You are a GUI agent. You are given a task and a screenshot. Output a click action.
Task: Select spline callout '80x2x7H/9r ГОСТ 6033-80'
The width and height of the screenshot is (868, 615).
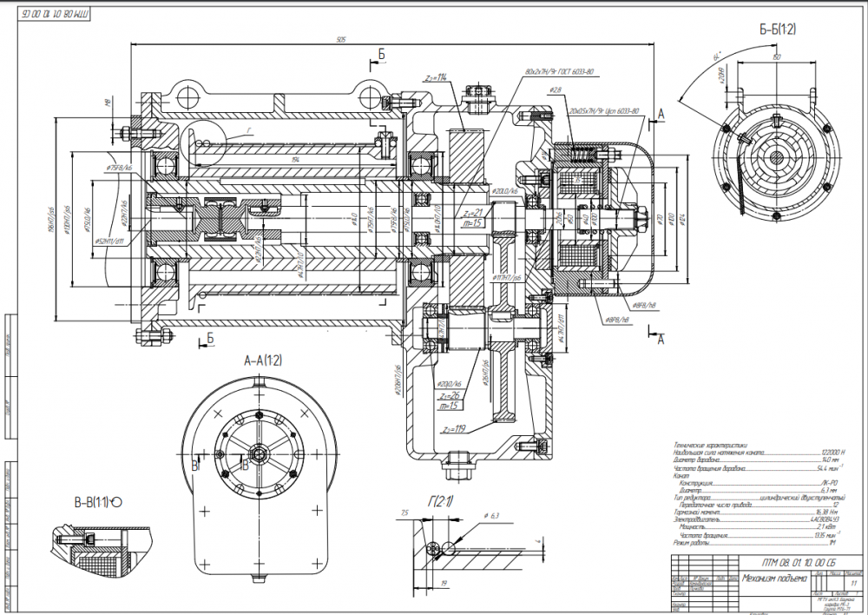click(559, 72)
